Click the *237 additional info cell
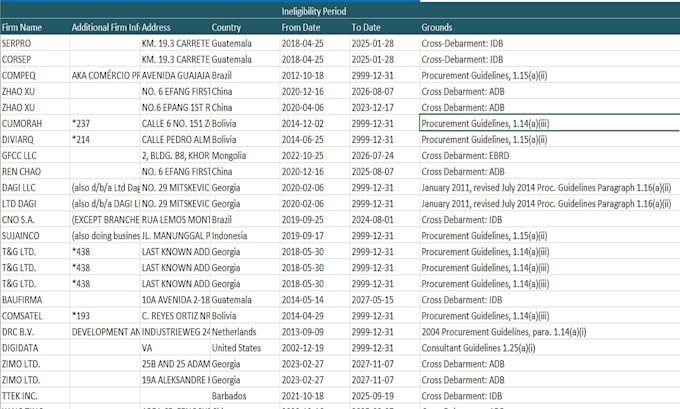680x409 pixels. 105,124
